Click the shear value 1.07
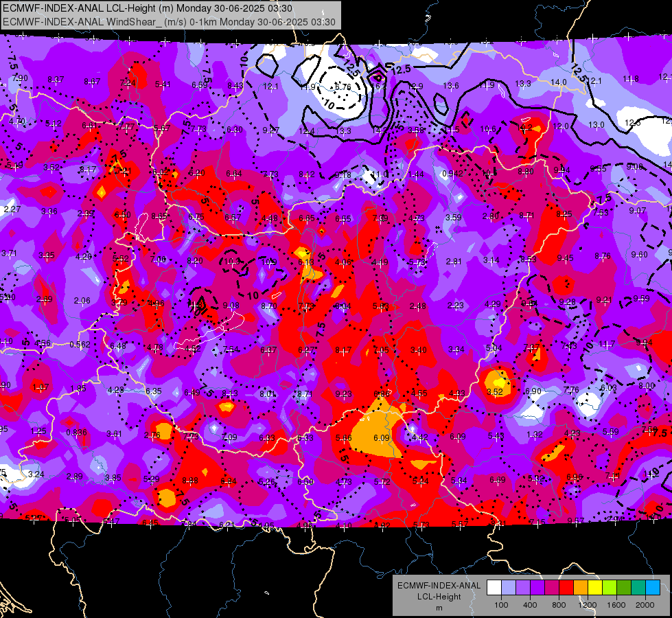The width and height of the screenshot is (672, 618). coord(40,387)
